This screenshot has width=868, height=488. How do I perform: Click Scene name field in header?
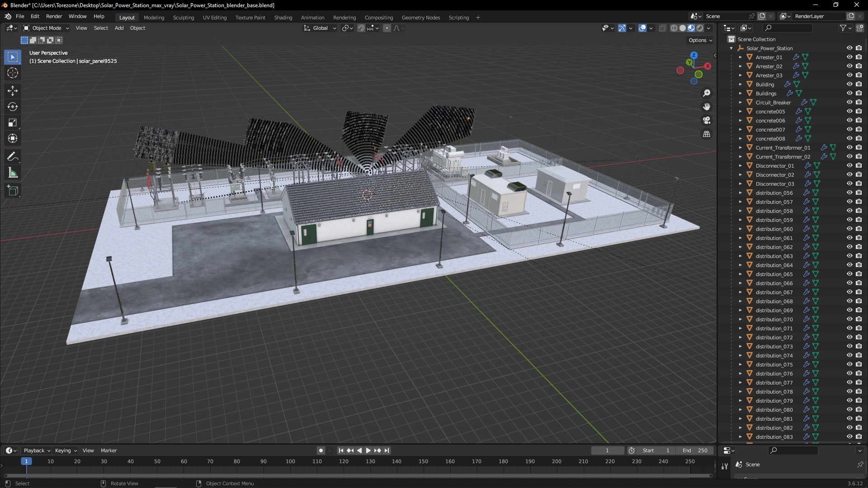(x=726, y=16)
